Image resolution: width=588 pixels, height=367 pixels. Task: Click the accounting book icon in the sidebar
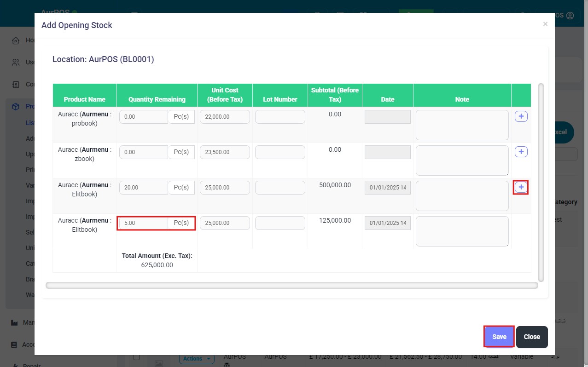[x=15, y=345]
